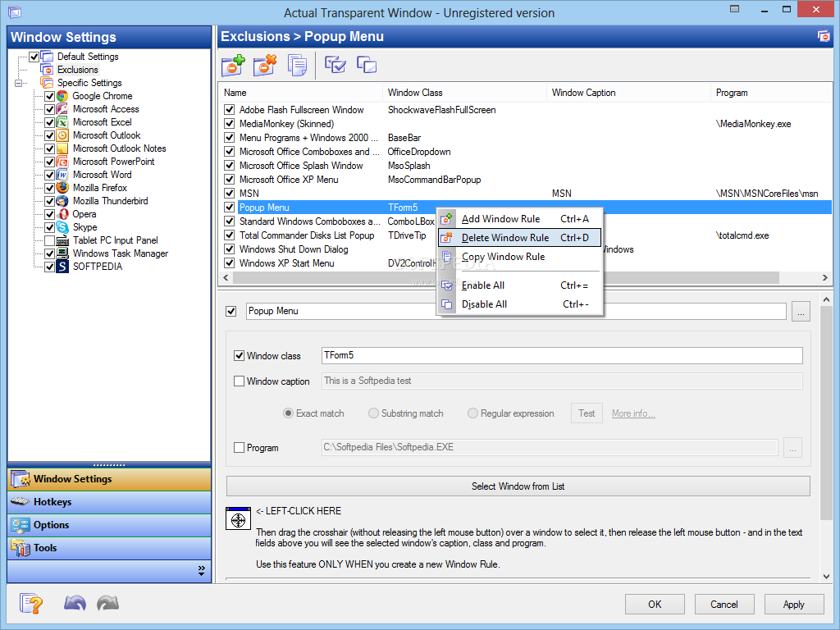Switch to the Hotkeys section
Image resolution: width=840 pixels, height=630 pixels.
109,502
